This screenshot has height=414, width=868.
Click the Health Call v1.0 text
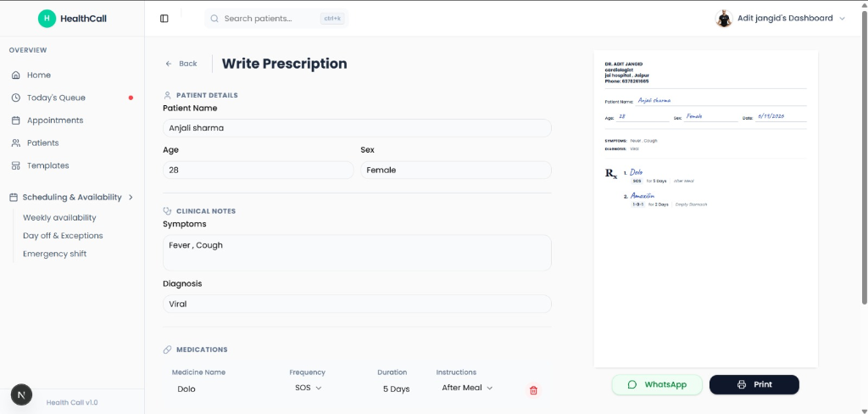pyautogui.click(x=72, y=403)
